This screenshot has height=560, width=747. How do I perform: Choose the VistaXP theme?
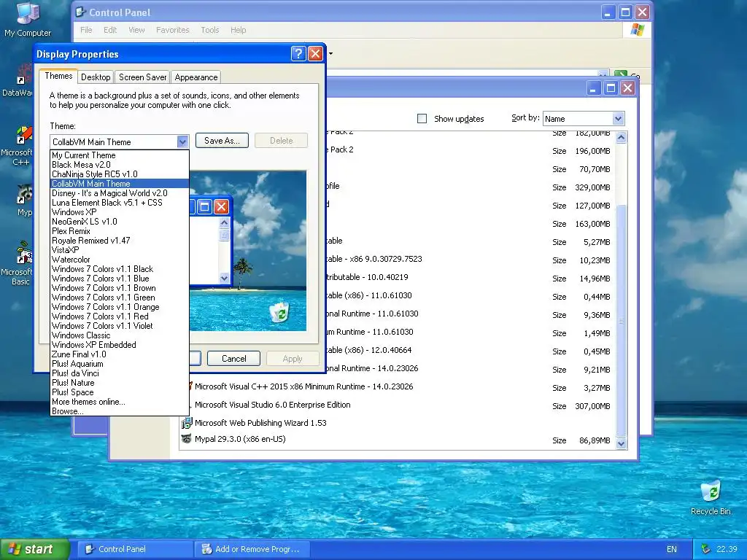pos(120,250)
